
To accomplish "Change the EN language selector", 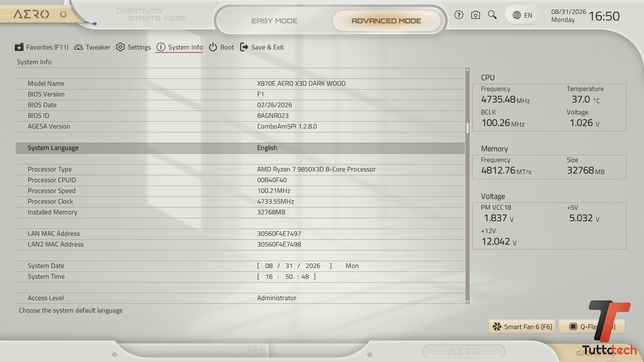I will click(522, 15).
